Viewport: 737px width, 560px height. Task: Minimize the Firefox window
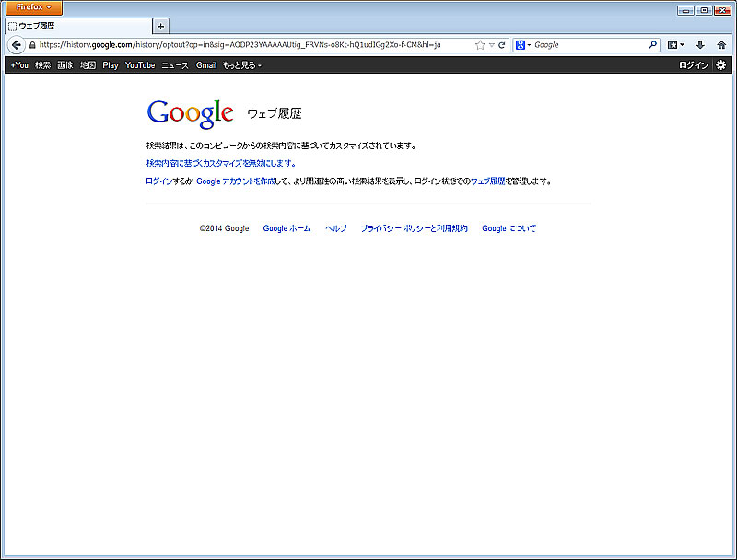coord(685,10)
